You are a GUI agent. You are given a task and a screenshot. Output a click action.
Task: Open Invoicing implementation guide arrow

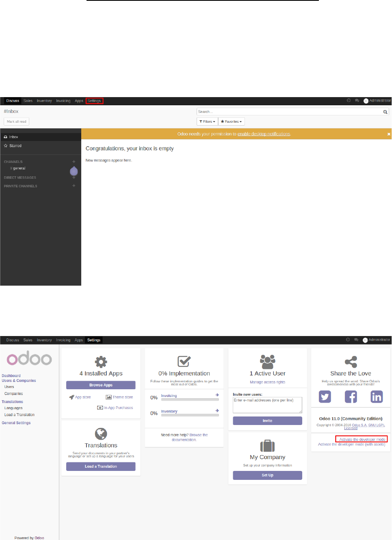[x=217, y=395]
